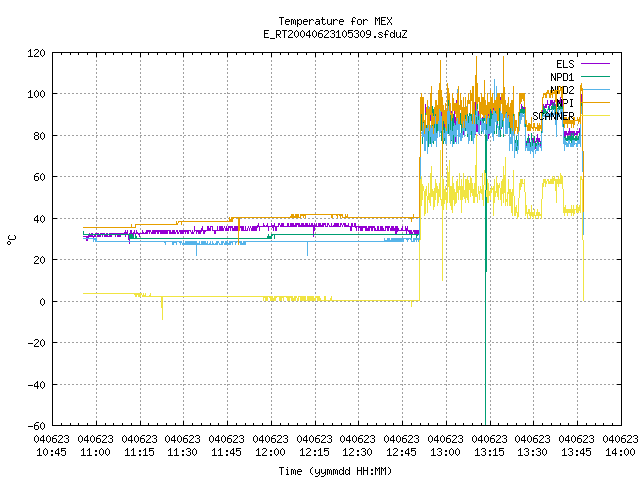Screen dimensions: 640x480
Task: Click the NPD1 legend label
Action: coord(562,77)
